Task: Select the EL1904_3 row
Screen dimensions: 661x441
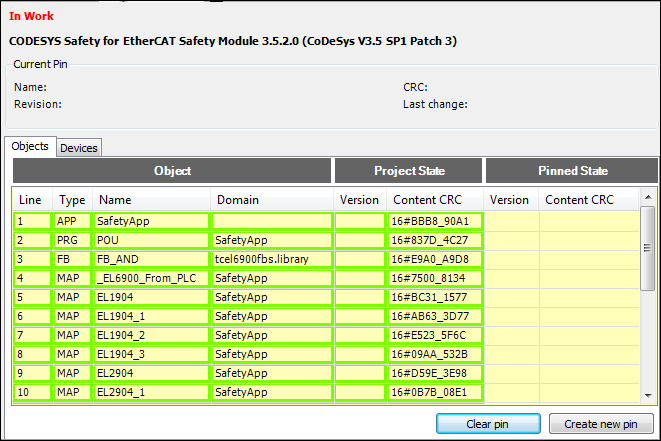Action: click(150, 354)
